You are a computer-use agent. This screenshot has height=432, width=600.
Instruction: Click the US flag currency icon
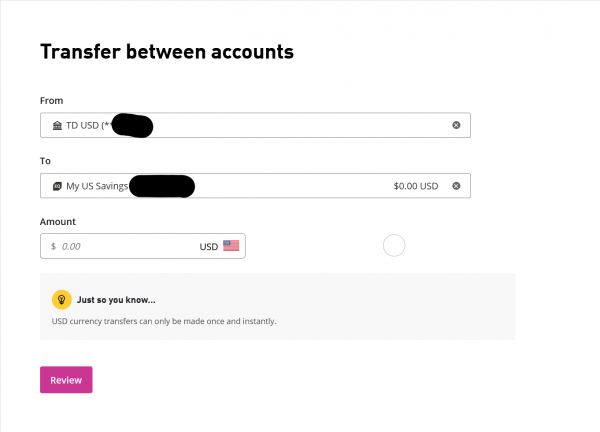click(x=231, y=246)
